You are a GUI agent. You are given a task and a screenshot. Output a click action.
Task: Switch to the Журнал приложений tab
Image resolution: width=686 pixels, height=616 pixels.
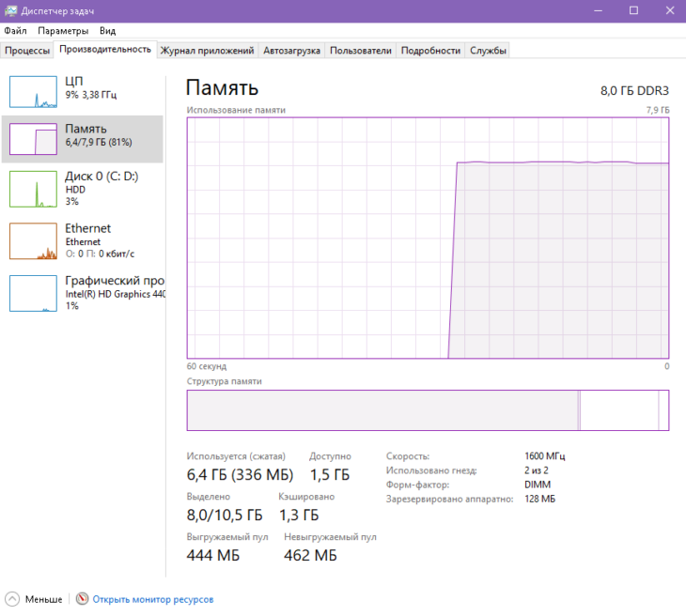(207, 51)
